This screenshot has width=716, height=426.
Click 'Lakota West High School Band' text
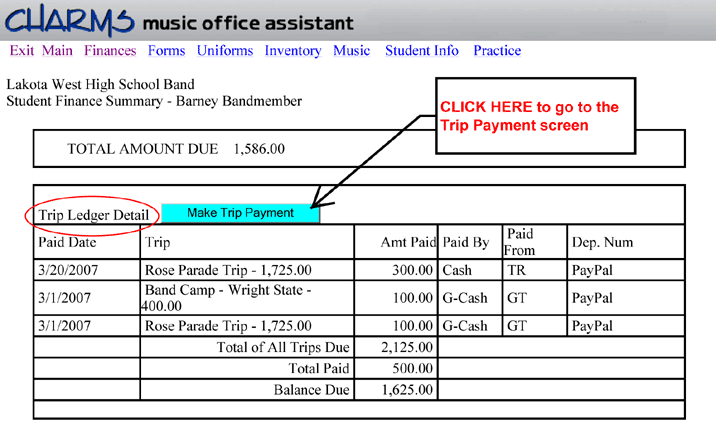pyautogui.click(x=100, y=84)
